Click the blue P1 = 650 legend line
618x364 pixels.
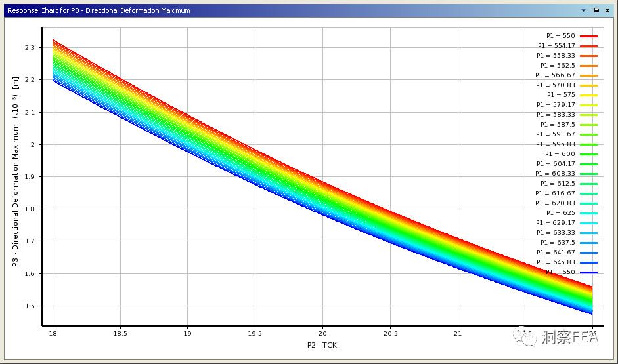coord(588,273)
